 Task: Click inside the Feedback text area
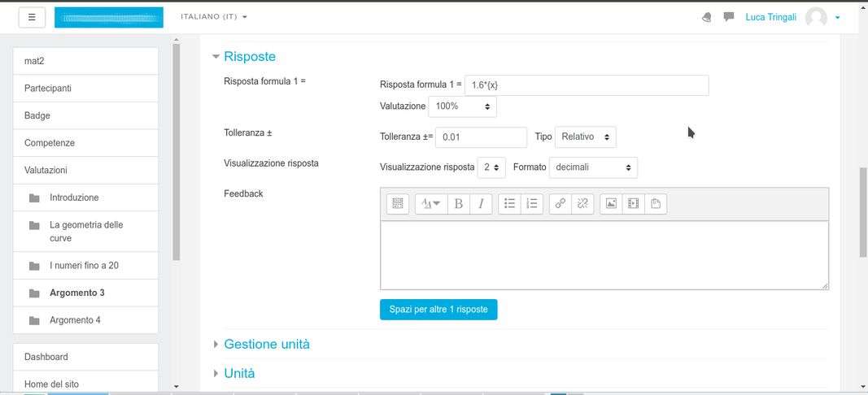(604, 255)
